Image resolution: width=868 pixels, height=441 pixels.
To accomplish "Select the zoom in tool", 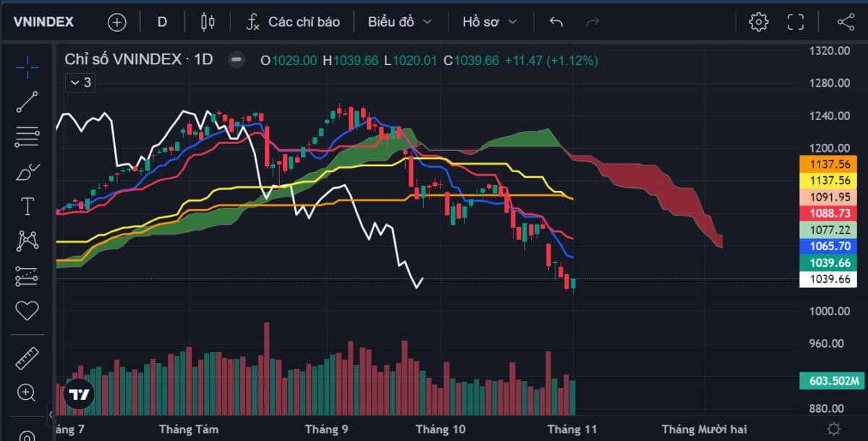I will pyautogui.click(x=27, y=393).
